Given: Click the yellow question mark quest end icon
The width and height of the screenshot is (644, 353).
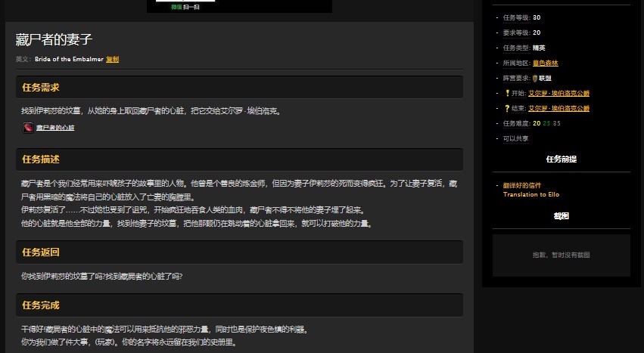Looking at the screenshot, I should pyautogui.click(x=507, y=108).
